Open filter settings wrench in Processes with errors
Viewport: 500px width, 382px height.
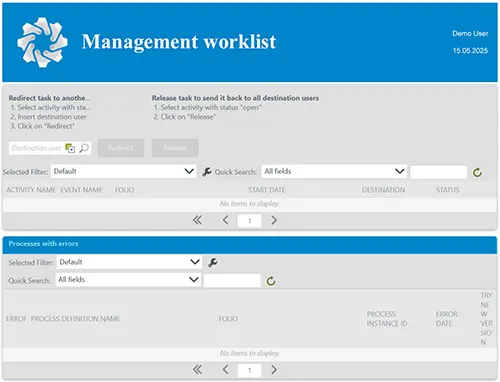click(x=213, y=263)
